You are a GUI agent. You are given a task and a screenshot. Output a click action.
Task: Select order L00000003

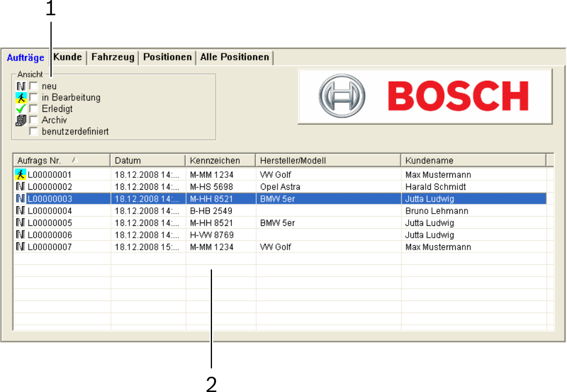pos(280,198)
